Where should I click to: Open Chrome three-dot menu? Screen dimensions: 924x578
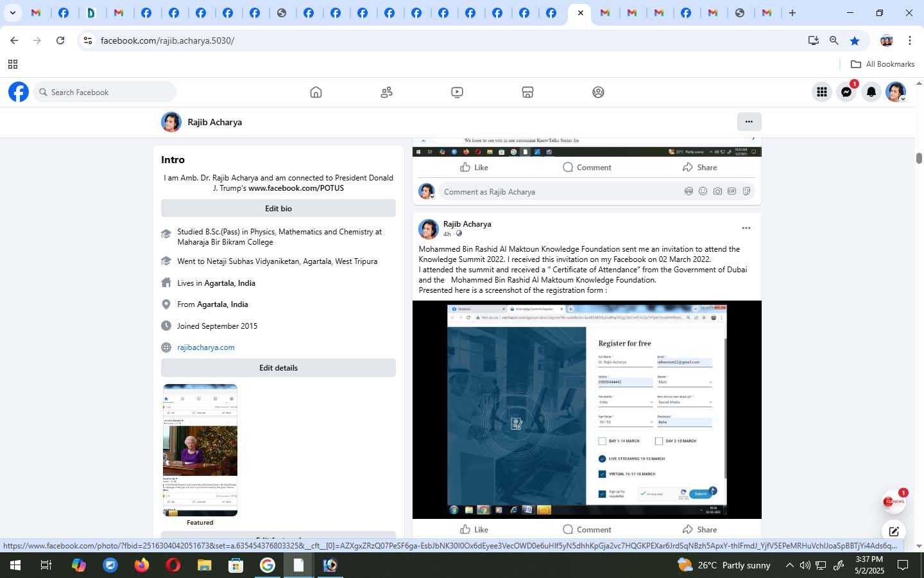coord(909,40)
